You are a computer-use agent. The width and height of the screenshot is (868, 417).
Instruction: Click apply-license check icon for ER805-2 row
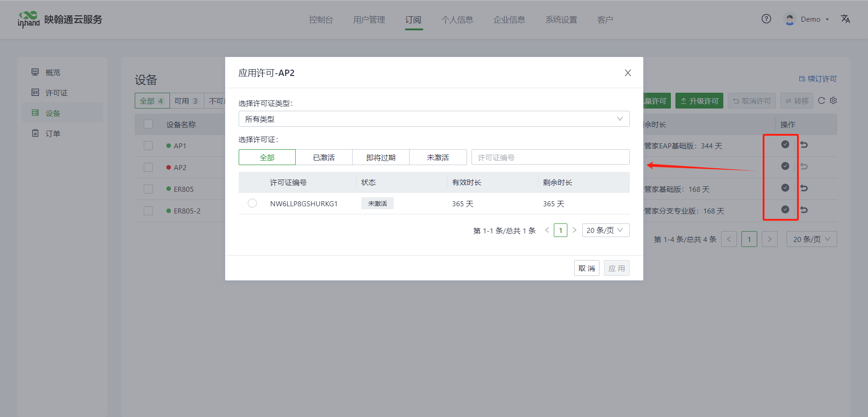click(x=785, y=209)
